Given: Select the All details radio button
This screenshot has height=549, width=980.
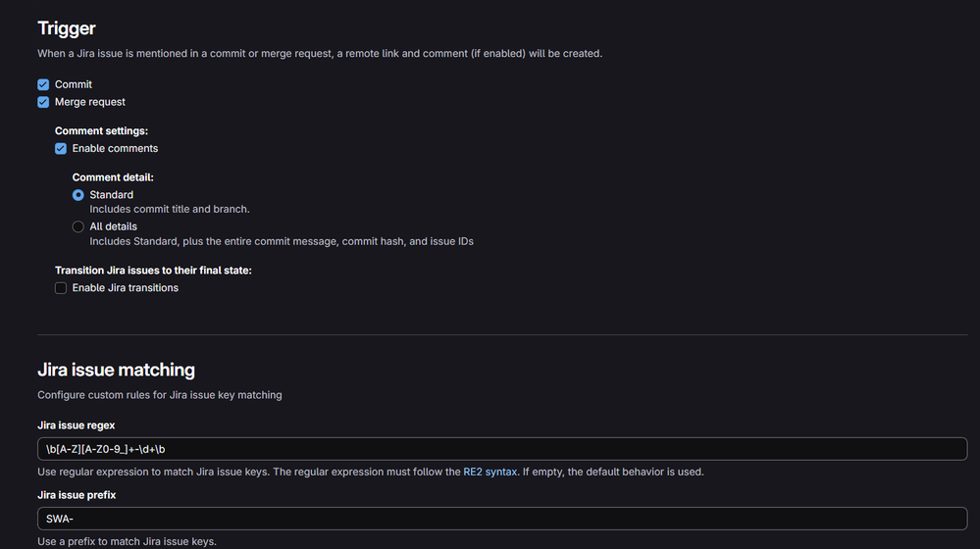Looking at the screenshot, I should coord(78,226).
